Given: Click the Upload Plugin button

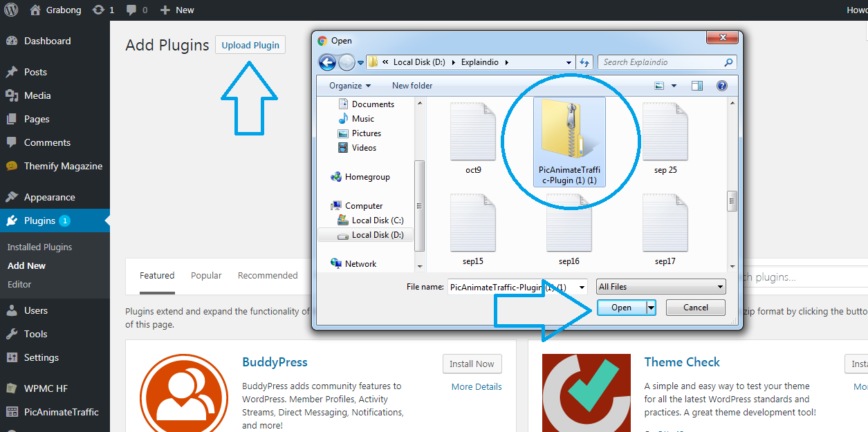Looking at the screenshot, I should point(250,45).
